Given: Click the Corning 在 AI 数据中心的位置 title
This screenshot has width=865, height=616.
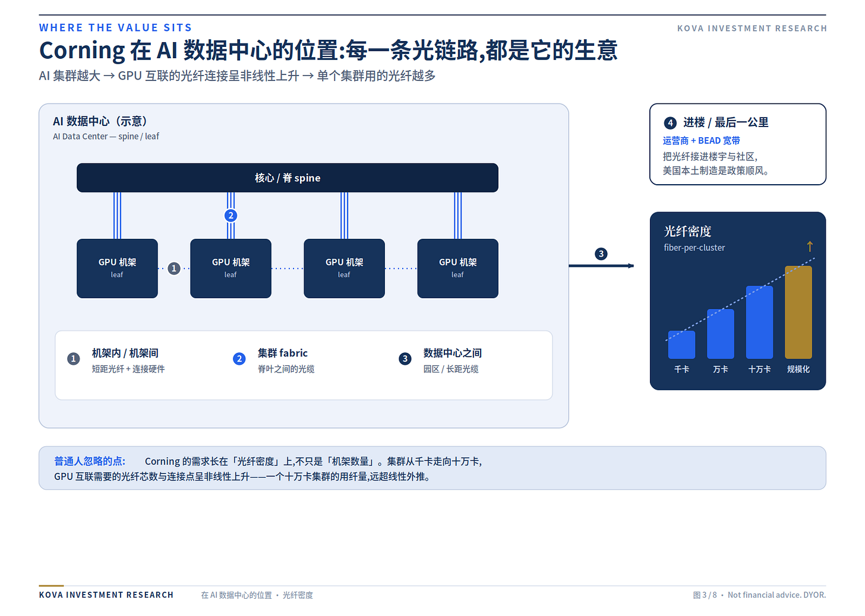Looking at the screenshot, I should point(328,50).
